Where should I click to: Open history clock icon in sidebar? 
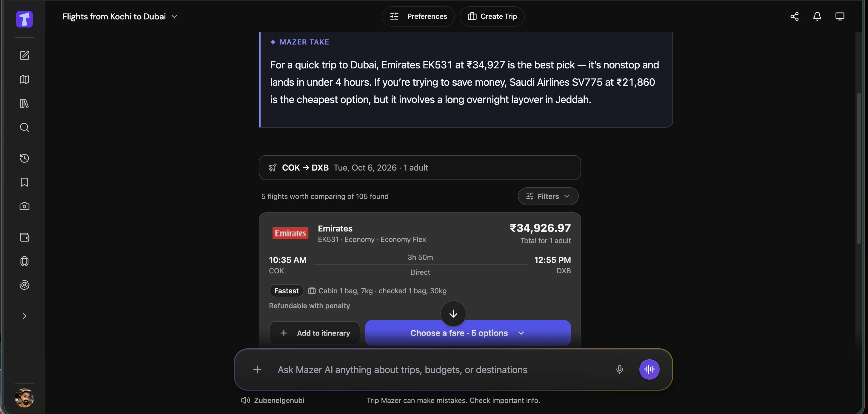pyautogui.click(x=24, y=158)
